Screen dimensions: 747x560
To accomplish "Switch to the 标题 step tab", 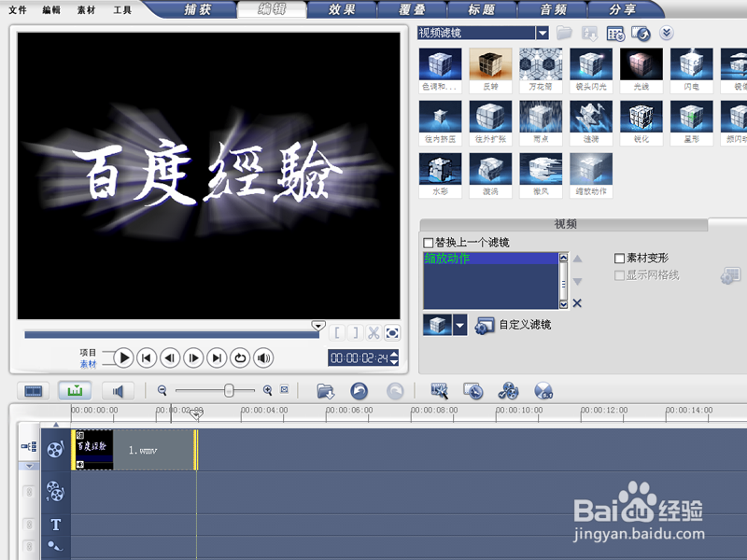I will [482, 9].
